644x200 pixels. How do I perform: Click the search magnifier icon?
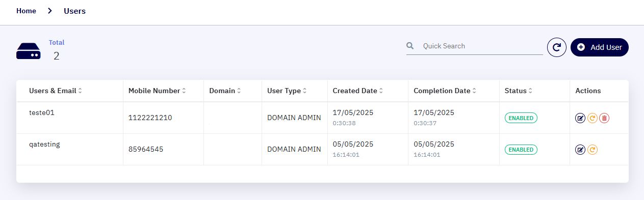(x=410, y=46)
